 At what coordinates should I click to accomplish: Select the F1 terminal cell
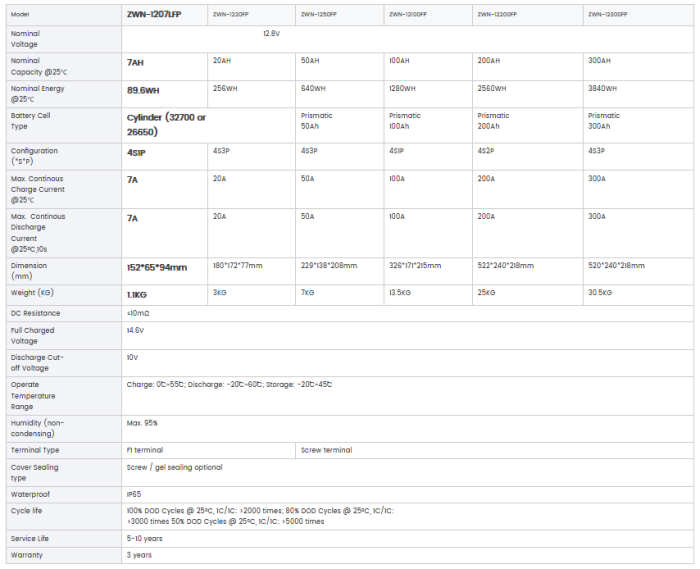coord(144,450)
